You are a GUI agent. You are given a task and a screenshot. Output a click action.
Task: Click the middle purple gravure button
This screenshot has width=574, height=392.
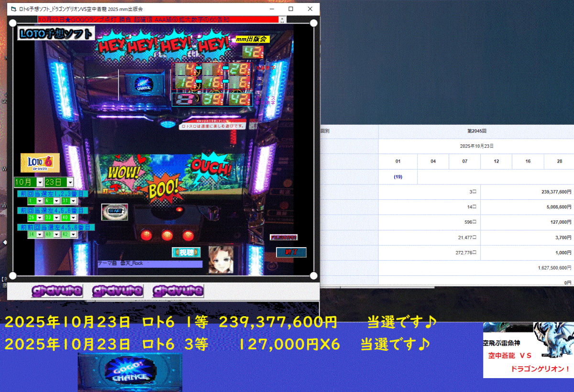[117, 290]
